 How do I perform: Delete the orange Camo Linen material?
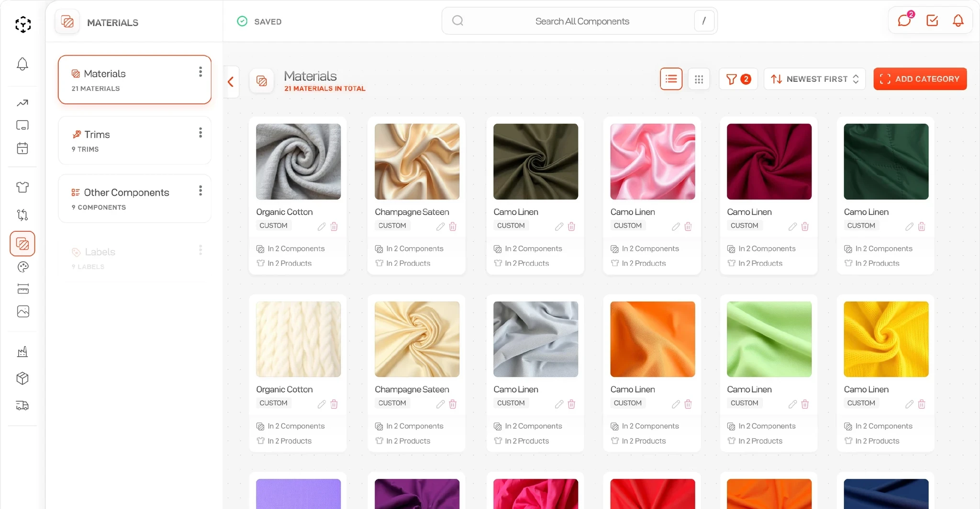click(688, 404)
